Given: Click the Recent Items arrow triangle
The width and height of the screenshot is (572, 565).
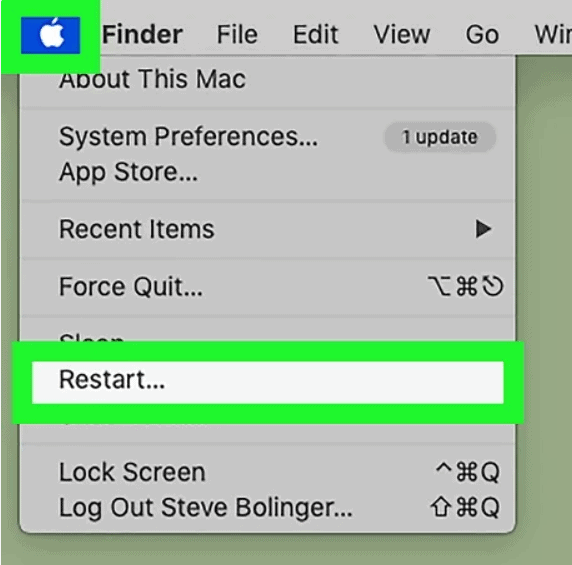Looking at the screenshot, I should click(483, 229).
